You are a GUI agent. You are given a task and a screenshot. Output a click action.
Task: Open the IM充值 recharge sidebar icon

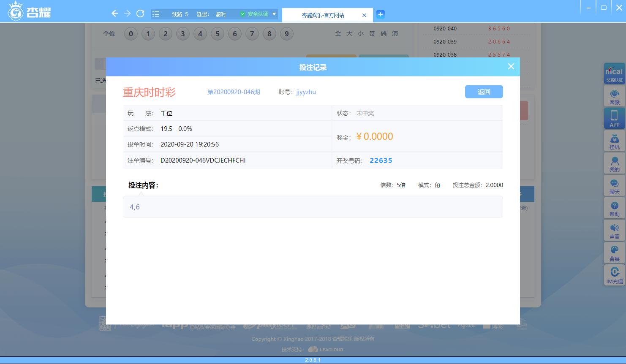coord(614,275)
